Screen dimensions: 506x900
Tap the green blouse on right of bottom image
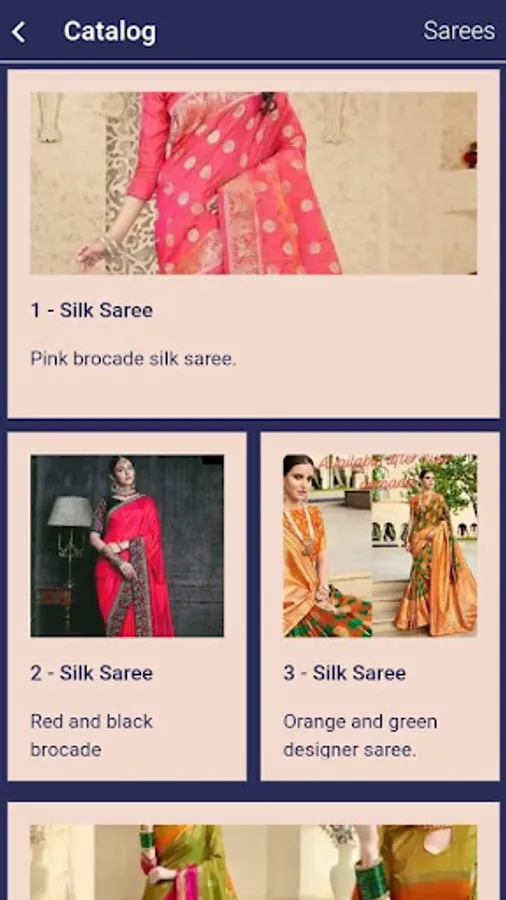click(x=425, y=861)
